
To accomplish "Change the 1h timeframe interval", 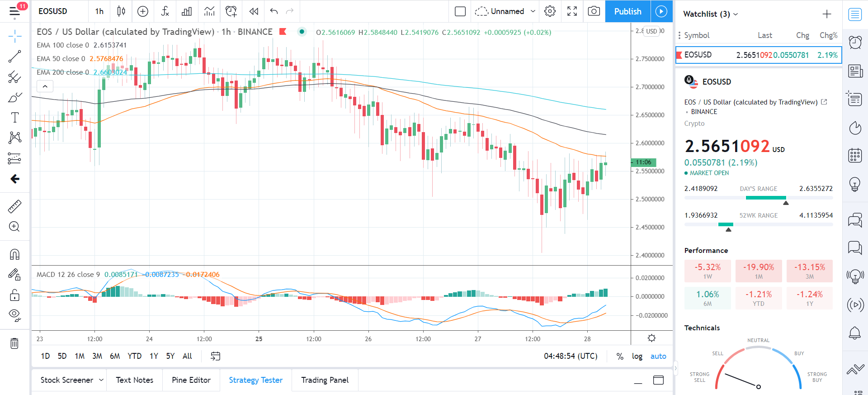I will coord(99,11).
